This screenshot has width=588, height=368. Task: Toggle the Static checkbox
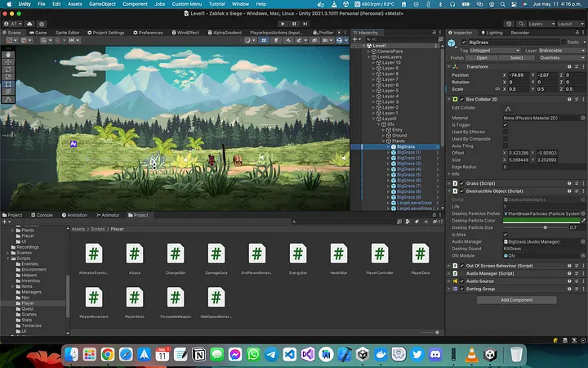[563, 42]
